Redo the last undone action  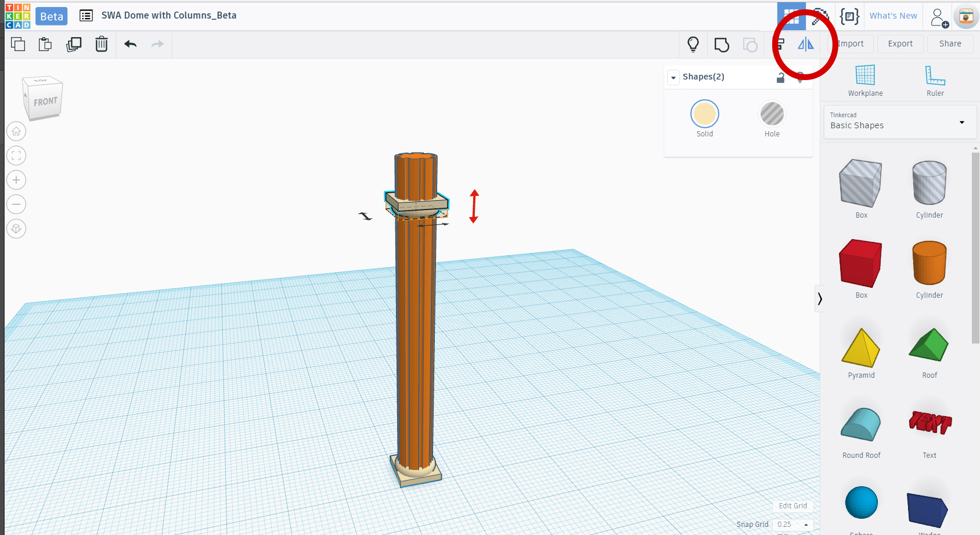(157, 44)
